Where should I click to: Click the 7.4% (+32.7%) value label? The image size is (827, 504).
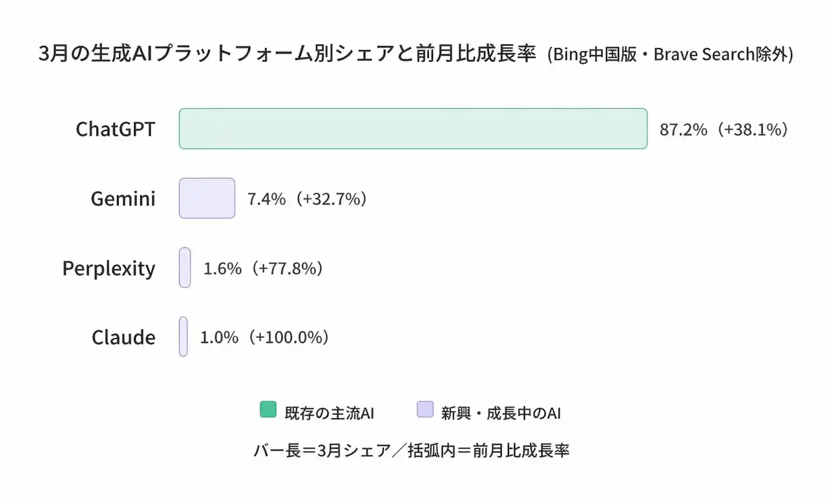tap(308, 198)
